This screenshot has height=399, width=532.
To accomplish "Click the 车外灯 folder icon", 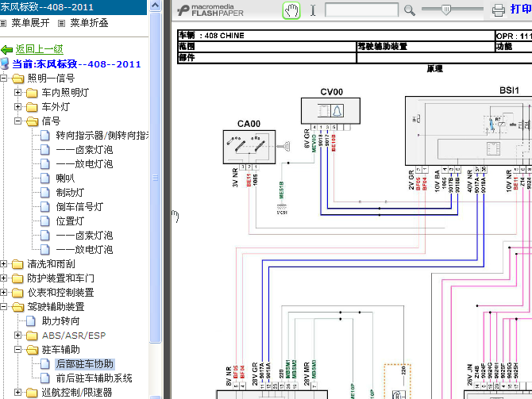I will [32, 107].
